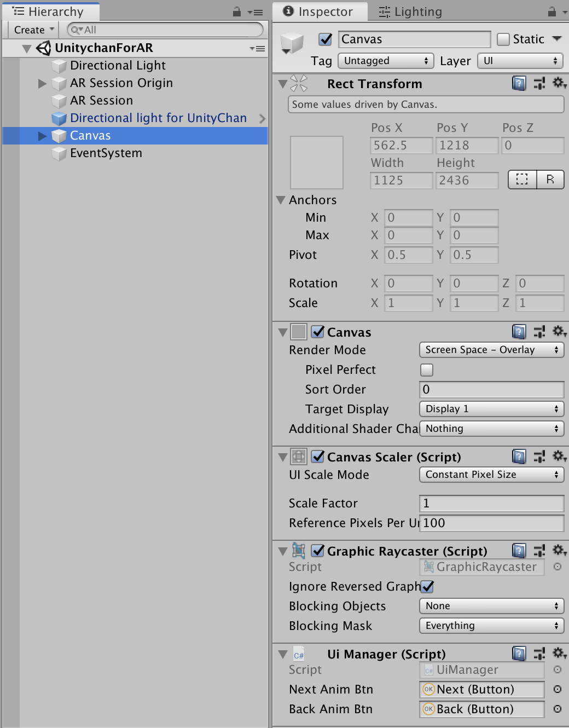Toggle Canvas GameObject active checkbox
The image size is (569, 728).
326,39
